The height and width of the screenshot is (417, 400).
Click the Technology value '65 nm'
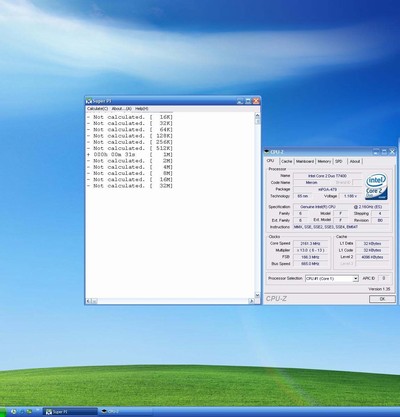click(303, 196)
